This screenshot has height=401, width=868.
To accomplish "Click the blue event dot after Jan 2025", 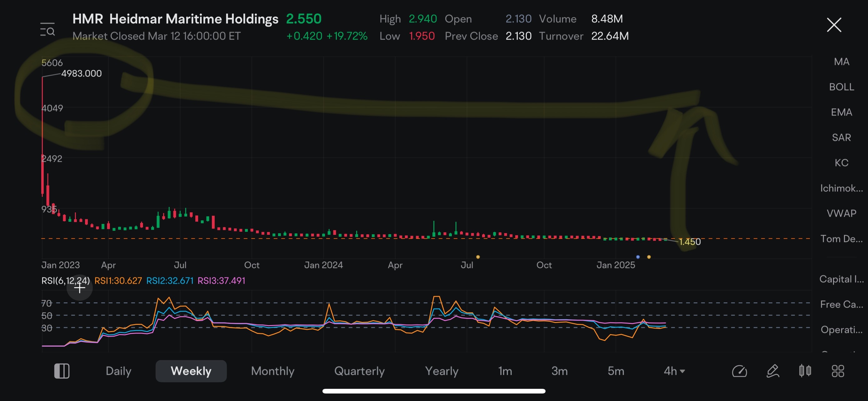I will 637,257.
